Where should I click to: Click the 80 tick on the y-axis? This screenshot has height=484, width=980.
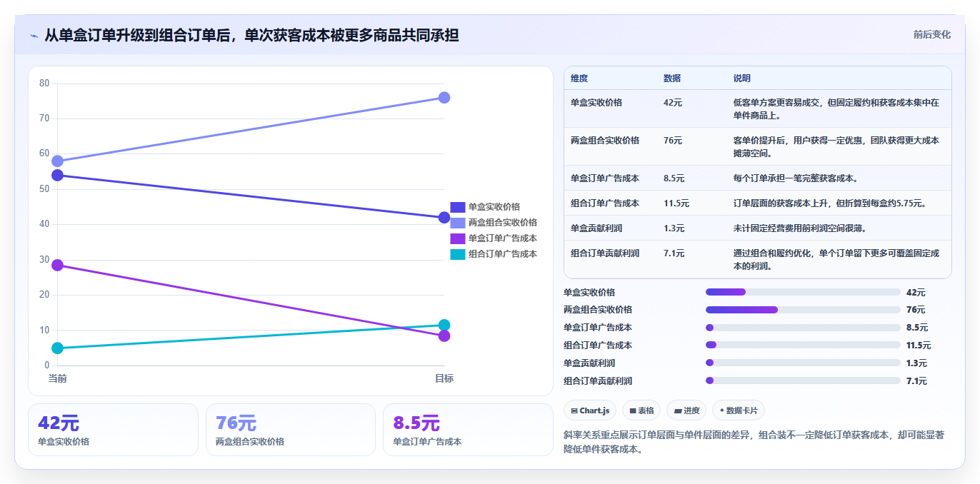pos(44,84)
